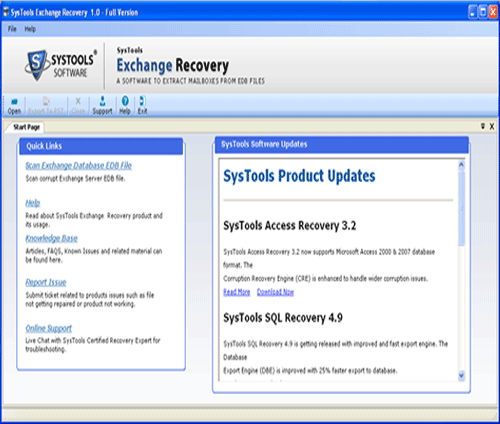The image size is (500, 424).
Task: Click Download Now under Access Recovery
Action: click(x=275, y=292)
